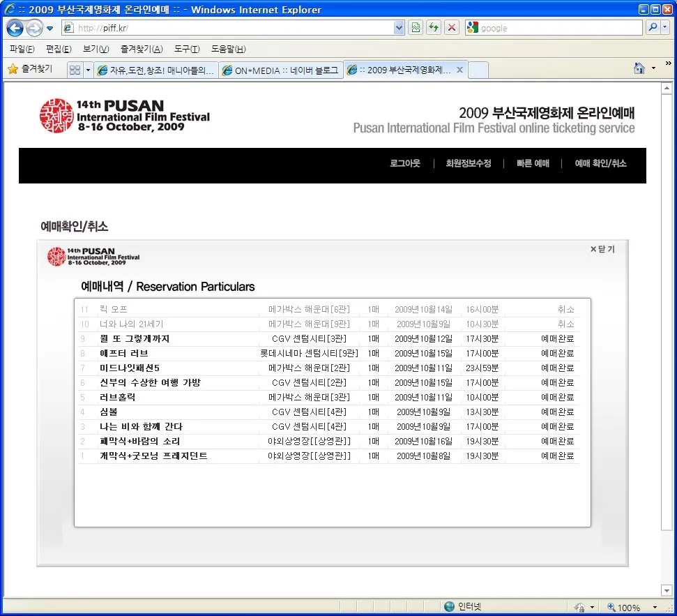Click the browser Forward button

click(34, 28)
